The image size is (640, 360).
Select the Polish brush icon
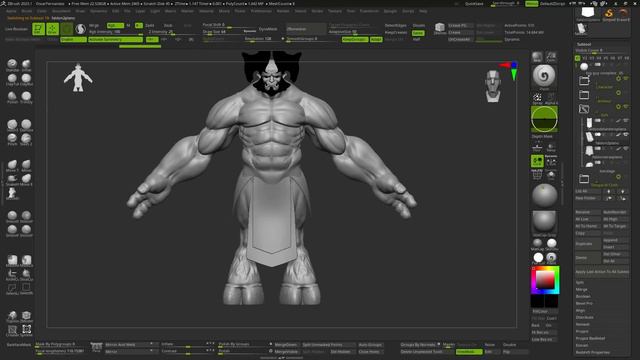pyautogui.click(x=12, y=96)
